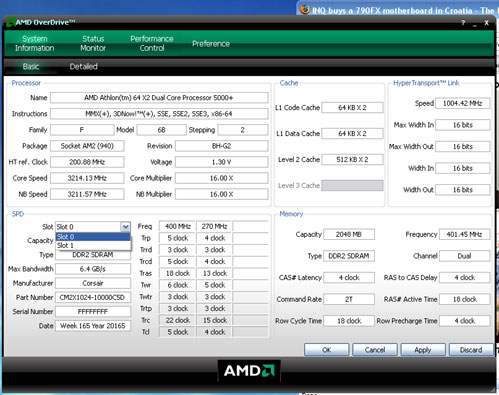Image resolution: width=499 pixels, height=395 pixels.
Task: Go to the Preference tab
Action: pos(211,44)
